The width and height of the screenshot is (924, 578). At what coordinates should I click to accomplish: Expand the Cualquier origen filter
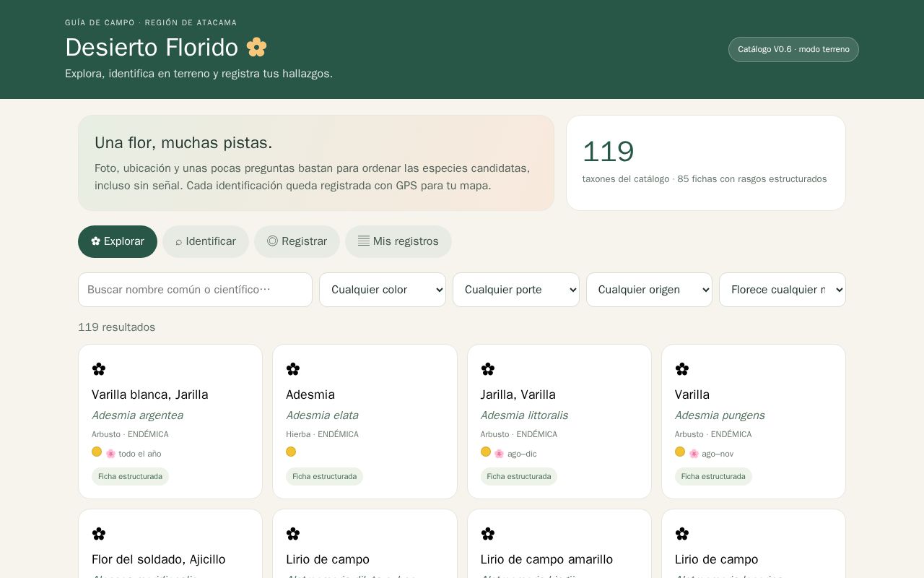[x=649, y=290]
